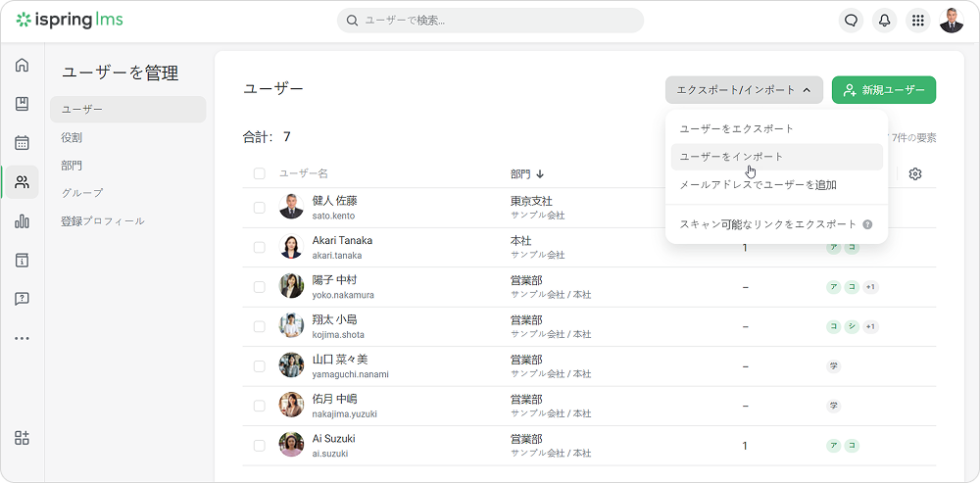Choose ユーザーをエクスポート from the menu
Image resolution: width=980 pixels, height=483 pixels.
(x=736, y=128)
